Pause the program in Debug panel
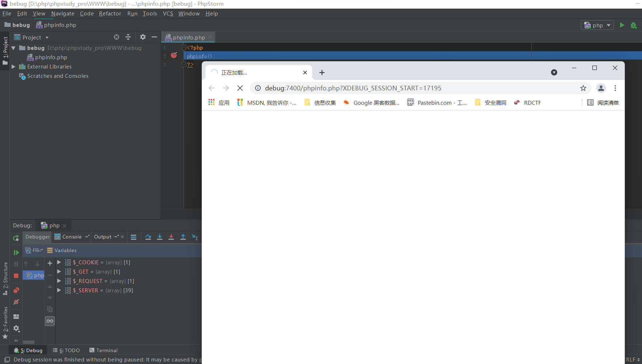The width and height of the screenshot is (642, 364). point(16,264)
